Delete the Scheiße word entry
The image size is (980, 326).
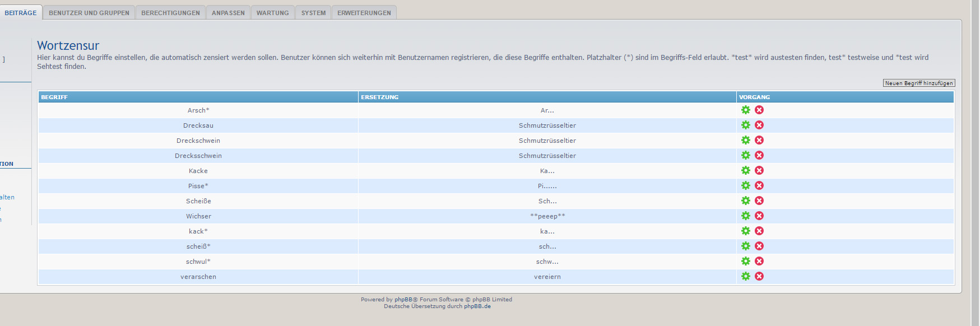point(759,201)
